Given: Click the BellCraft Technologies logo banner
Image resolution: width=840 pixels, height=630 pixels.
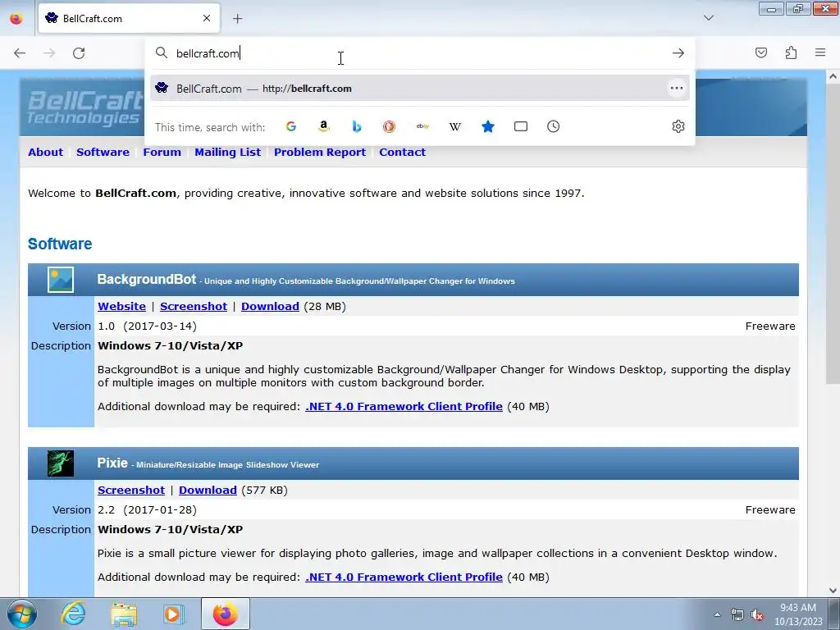Looking at the screenshot, I should pyautogui.click(x=84, y=107).
